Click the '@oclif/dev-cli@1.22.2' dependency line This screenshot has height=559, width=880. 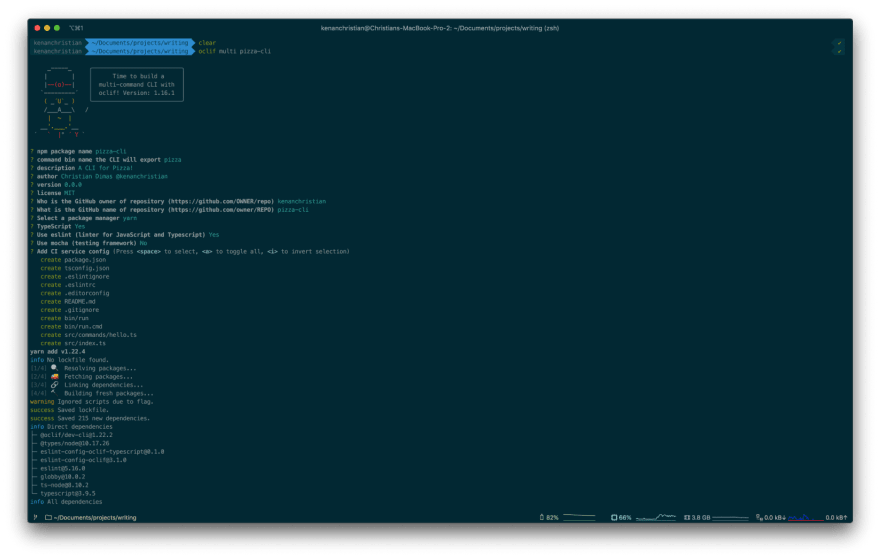72,435
